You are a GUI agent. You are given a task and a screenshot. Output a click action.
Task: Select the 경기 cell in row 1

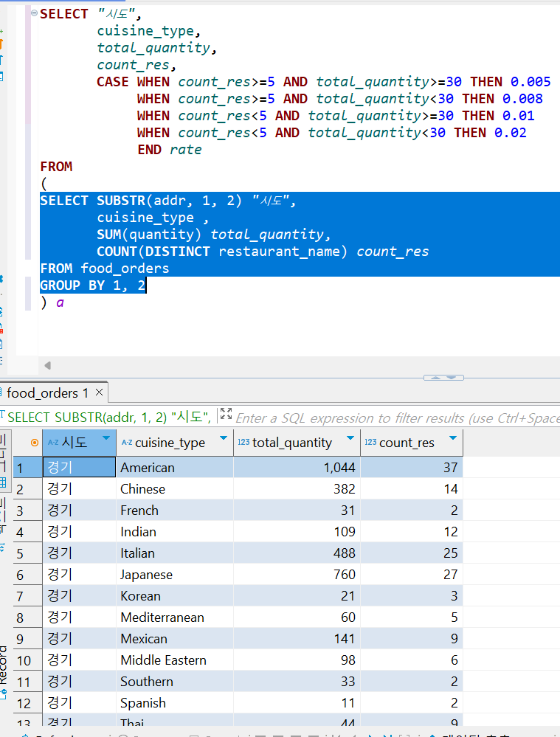tap(79, 468)
